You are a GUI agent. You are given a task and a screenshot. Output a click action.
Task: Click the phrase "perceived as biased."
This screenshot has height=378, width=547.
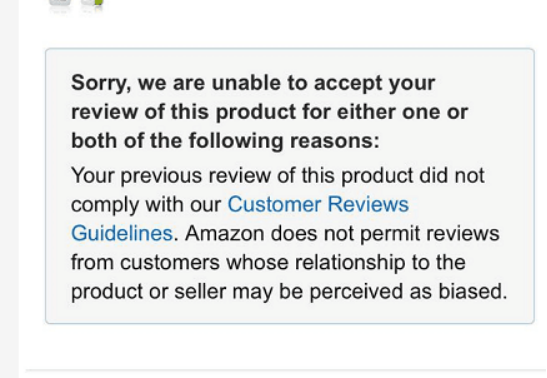tap(408, 292)
